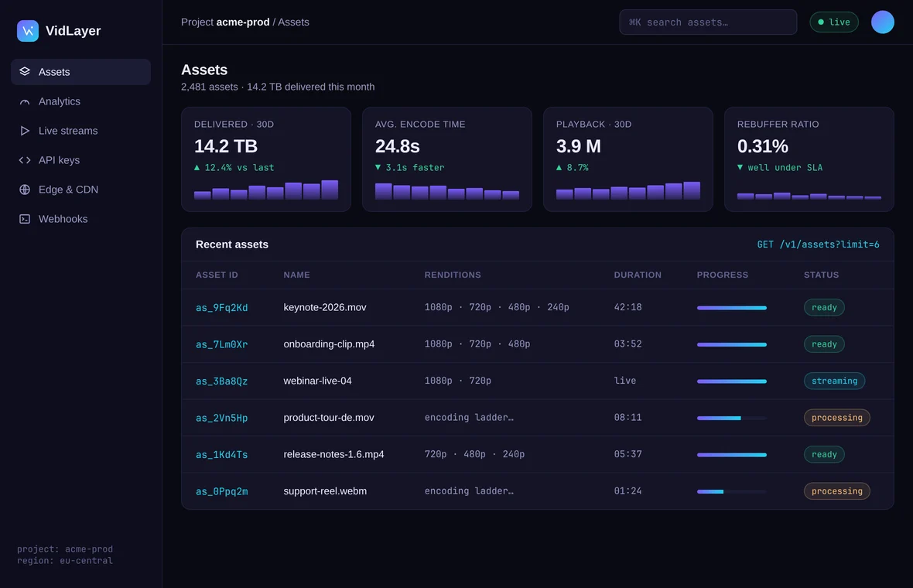Select the file name release-notes-1.6.mp4
The width and height of the screenshot is (913, 588).
click(x=333, y=454)
